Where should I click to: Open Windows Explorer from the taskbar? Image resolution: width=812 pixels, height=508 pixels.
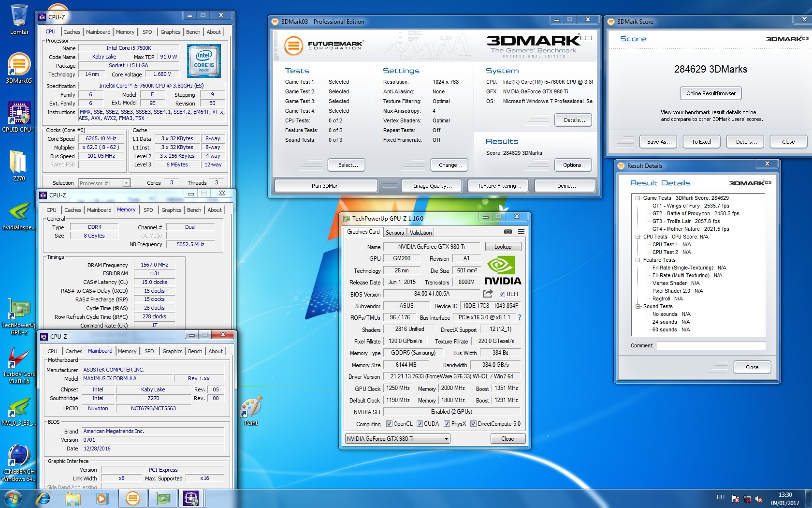click(x=73, y=498)
